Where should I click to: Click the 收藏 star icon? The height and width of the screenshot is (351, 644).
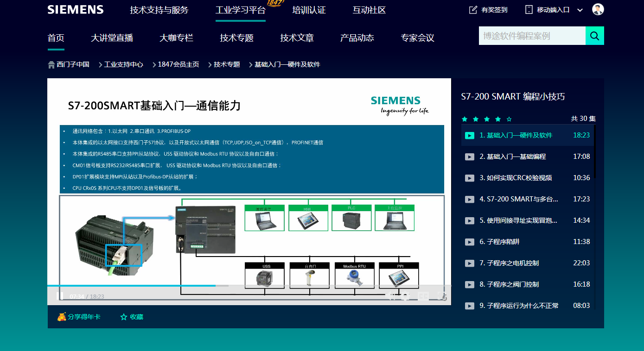point(124,317)
